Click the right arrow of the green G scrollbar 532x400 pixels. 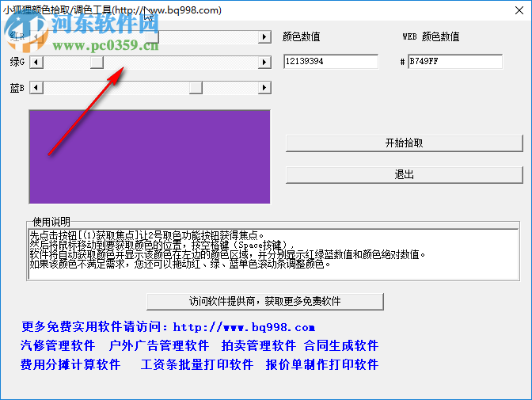(264, 62)
